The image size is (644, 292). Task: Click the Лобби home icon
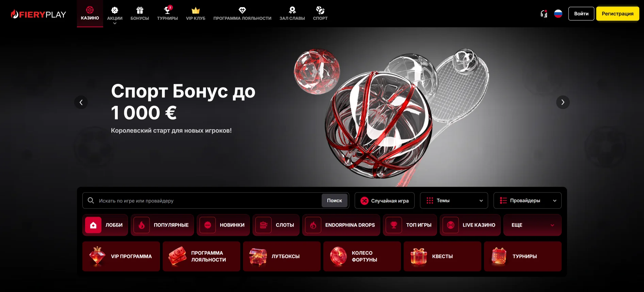pos(93,225)
